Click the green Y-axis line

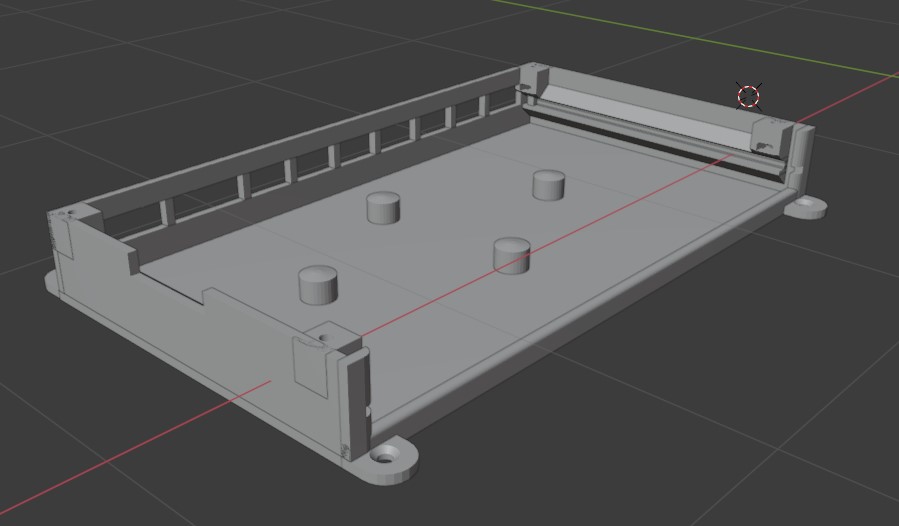[700, 38]
